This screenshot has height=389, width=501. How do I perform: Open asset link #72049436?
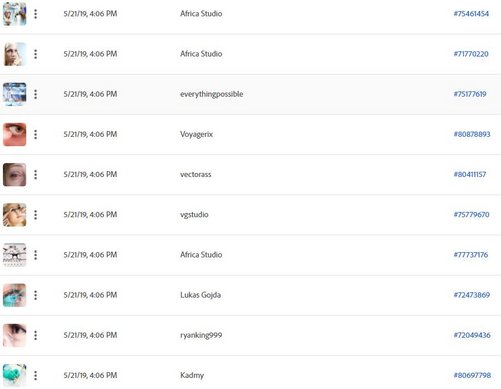(x=472, y=335)
